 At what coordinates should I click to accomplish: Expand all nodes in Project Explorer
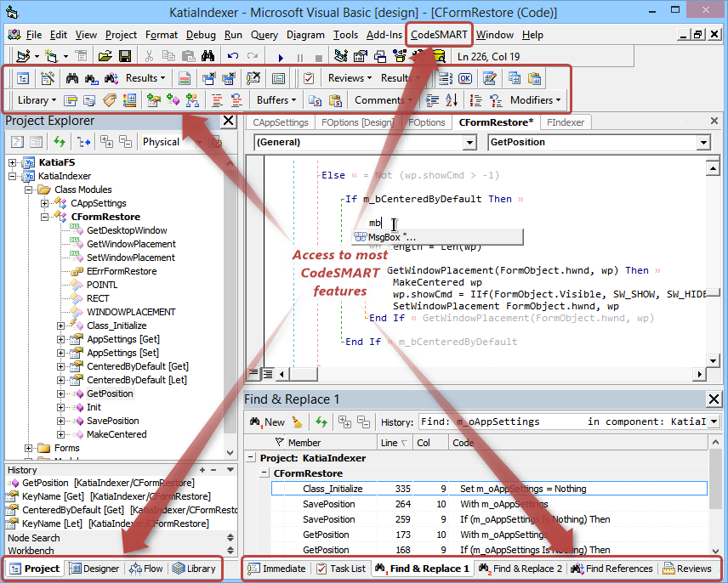pos(105,142)
